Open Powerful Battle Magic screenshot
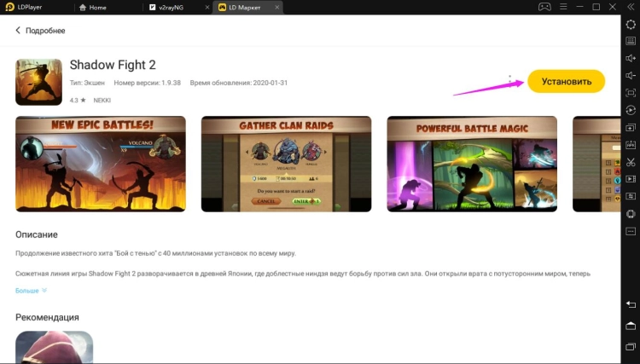640x364 pixels. click(472, 164)
